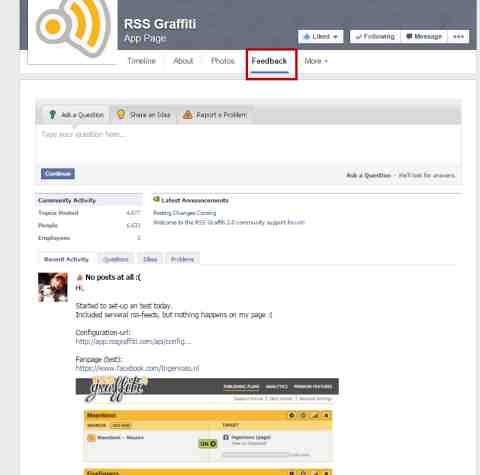
Task: Switch to the About tab
Action: (183, 61)
